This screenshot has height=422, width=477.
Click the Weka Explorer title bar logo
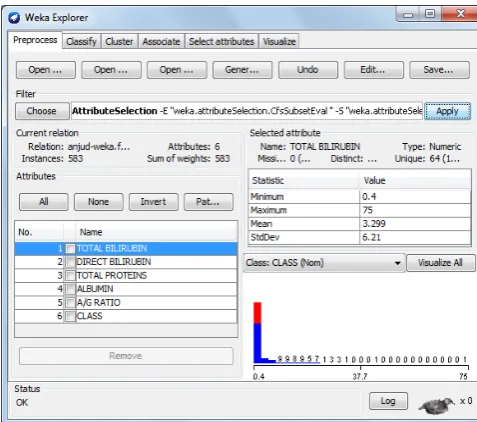pyautogui.click(x=14, y=18)
